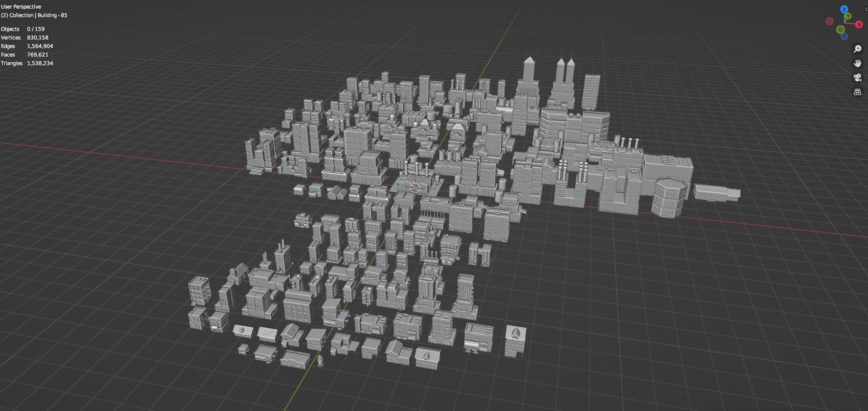Click the hand pan-view gizmo icon

click(858, 63)
